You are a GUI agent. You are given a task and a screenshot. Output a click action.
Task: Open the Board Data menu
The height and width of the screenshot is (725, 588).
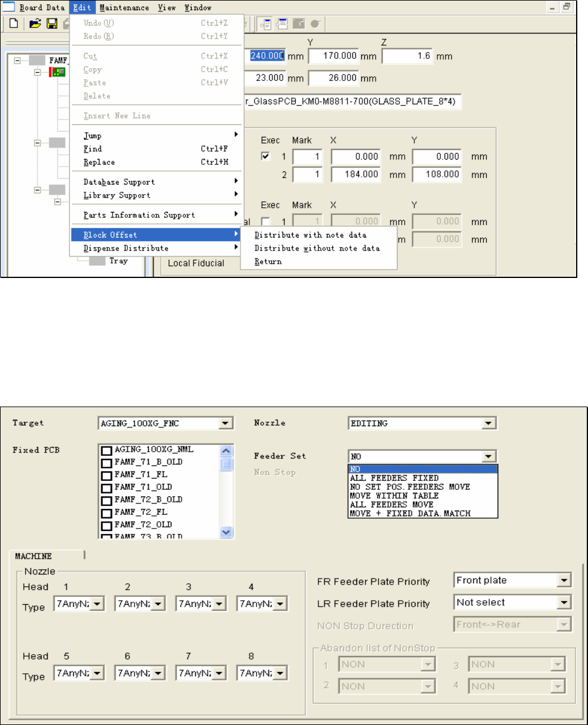tap(42, 8)
